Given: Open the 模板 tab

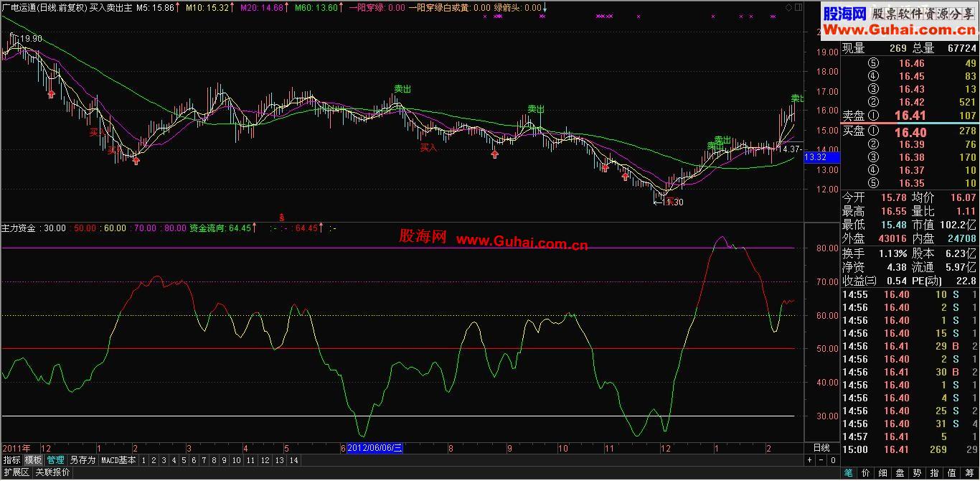Looking at the screenshot, I should pyautogui.click(x=33, y=460).
